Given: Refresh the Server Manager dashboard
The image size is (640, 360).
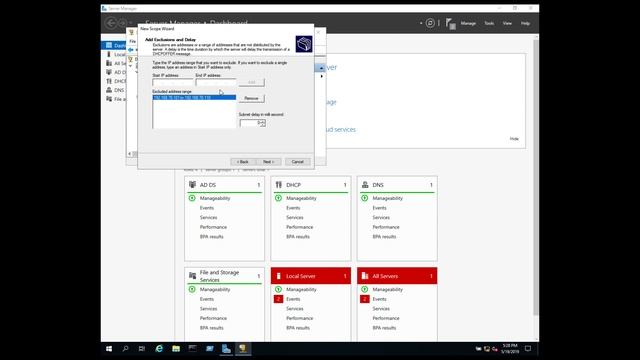Looking at the screenshot, I should 430,23.
